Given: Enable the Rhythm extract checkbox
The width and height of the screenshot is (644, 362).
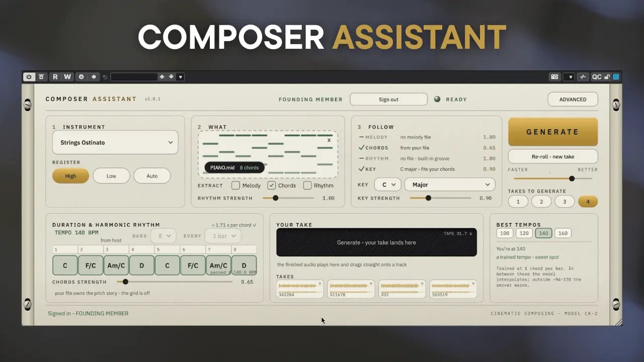Looking at the screenshot, I should (x=307, y=186).
